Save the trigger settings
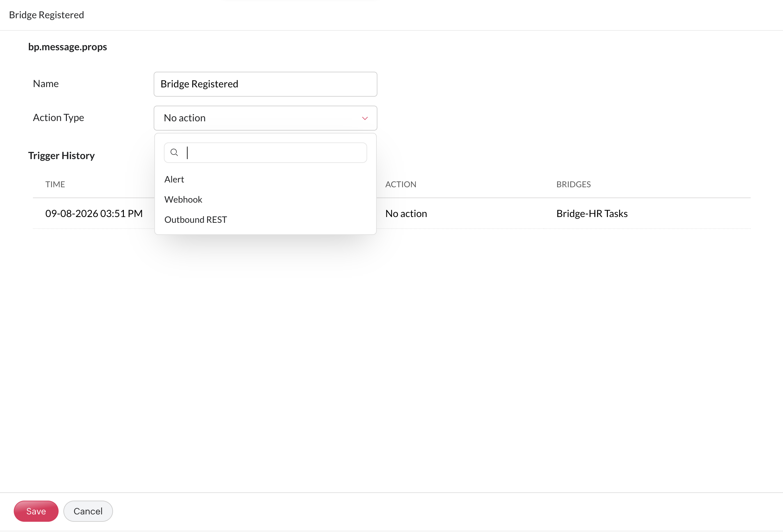Image resolution: width=783 pixels, height=532 pixels. click(36, 511)
